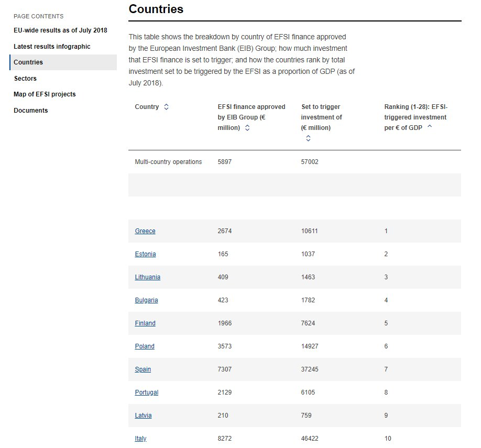
Task: Sort by EFSI finance approved arrows
Action: 247,128
